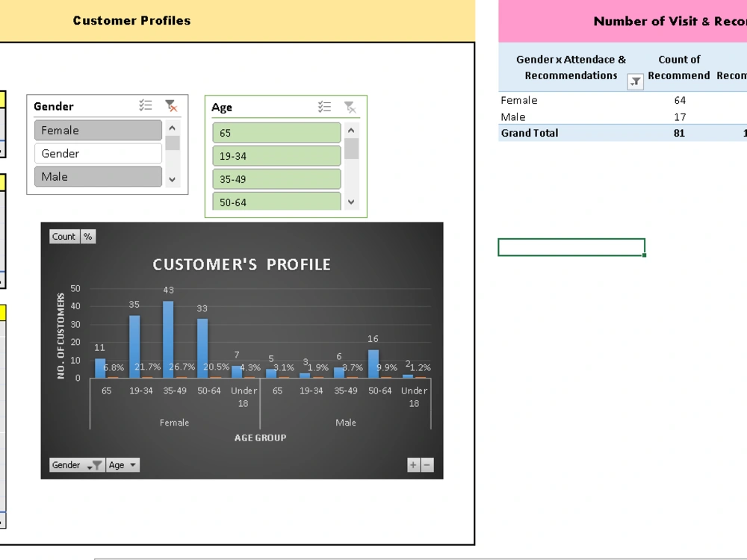This screenshot has height=560, width=747.
Task: Click the Age slicer scrollbar thumb
Action: coord(351,149)
